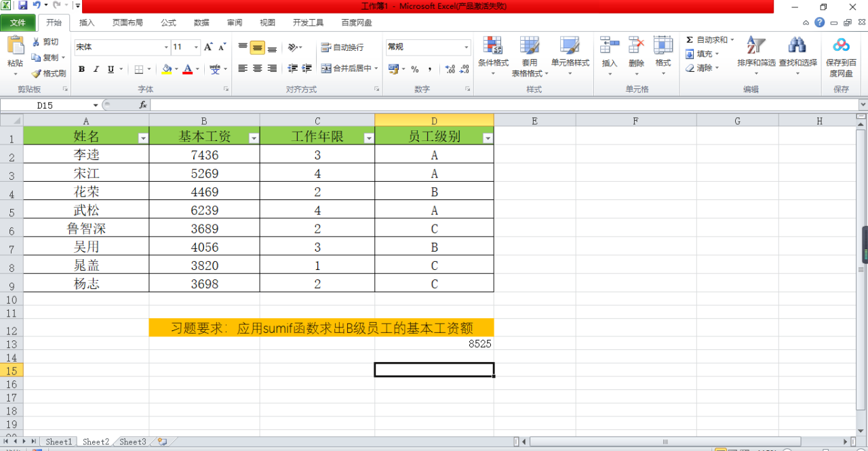868x451 pixels.
Task: Click the Paste clipboard icon
Action: 15,45
